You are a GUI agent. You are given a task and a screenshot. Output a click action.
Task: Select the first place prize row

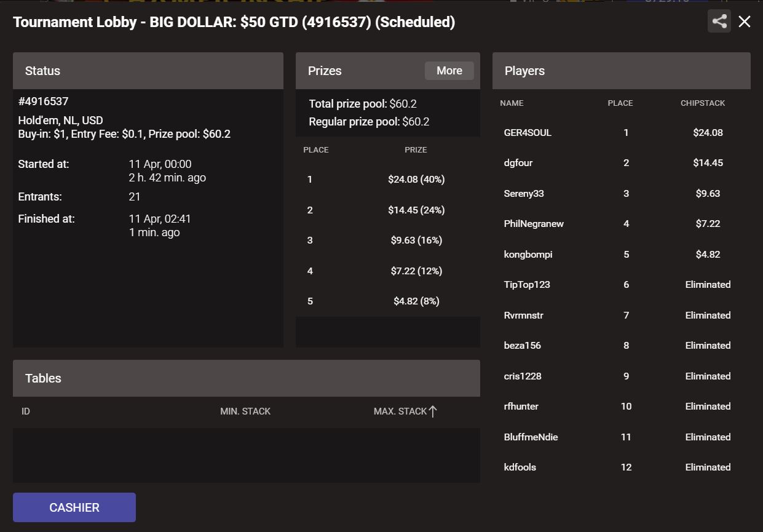388,180
